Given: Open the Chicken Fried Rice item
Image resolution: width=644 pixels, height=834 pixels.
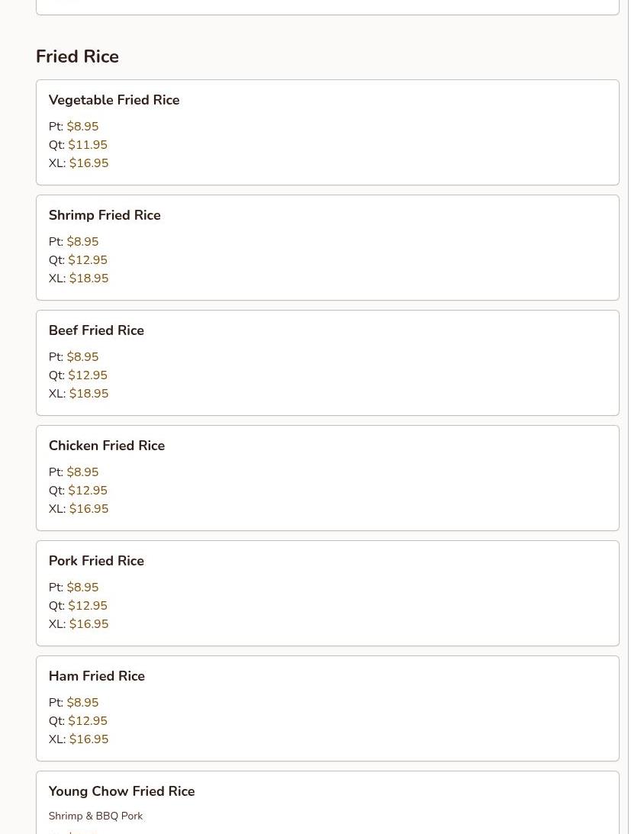Looking at the screenshot, I should pyautogui.click(x=107, y=446).
